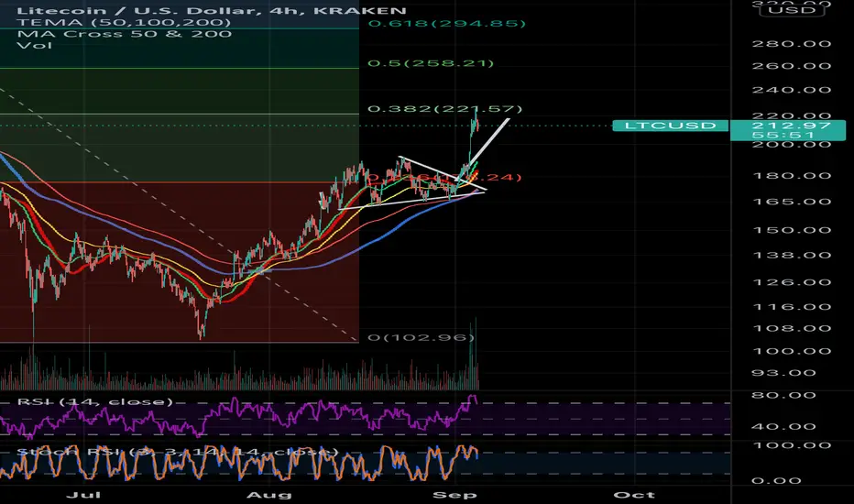
Task: Click the Sep label on time axis
Action: [x=454, y=495]
